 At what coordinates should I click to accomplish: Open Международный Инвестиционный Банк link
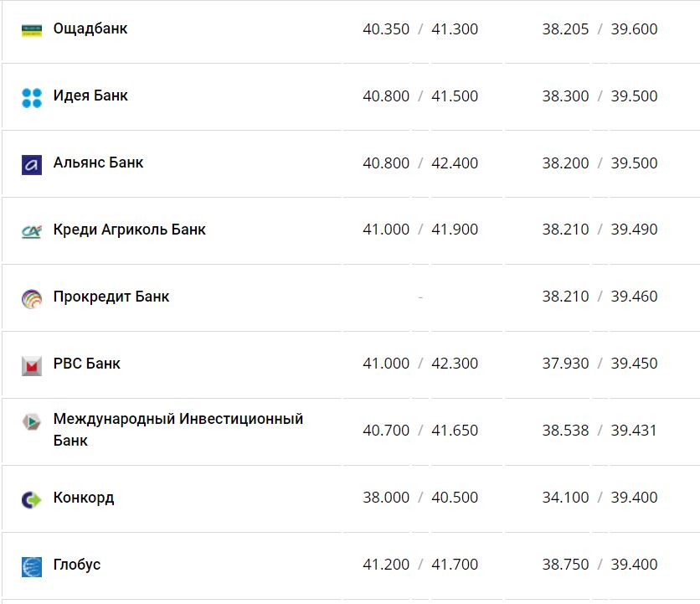click(178, 430)
